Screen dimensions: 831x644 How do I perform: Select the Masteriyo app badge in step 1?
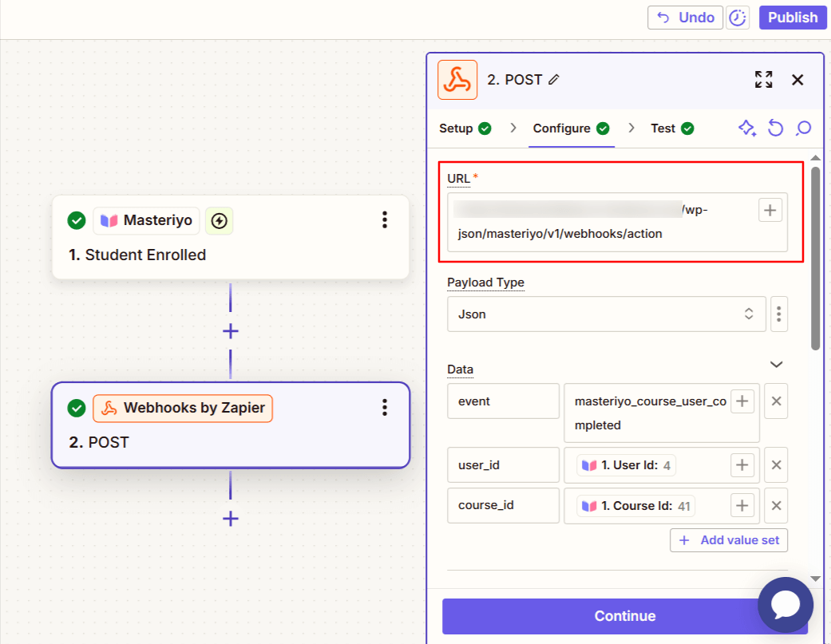pyautogui.click(x=146, y=220)
